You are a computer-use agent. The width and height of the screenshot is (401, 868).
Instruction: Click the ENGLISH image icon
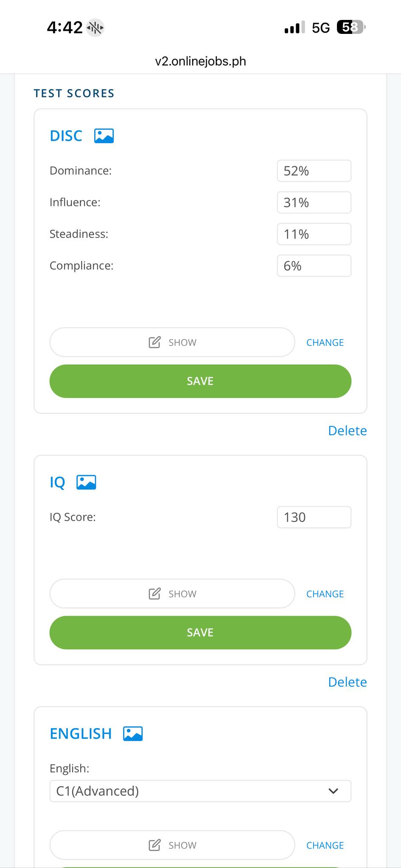(133, 734)
